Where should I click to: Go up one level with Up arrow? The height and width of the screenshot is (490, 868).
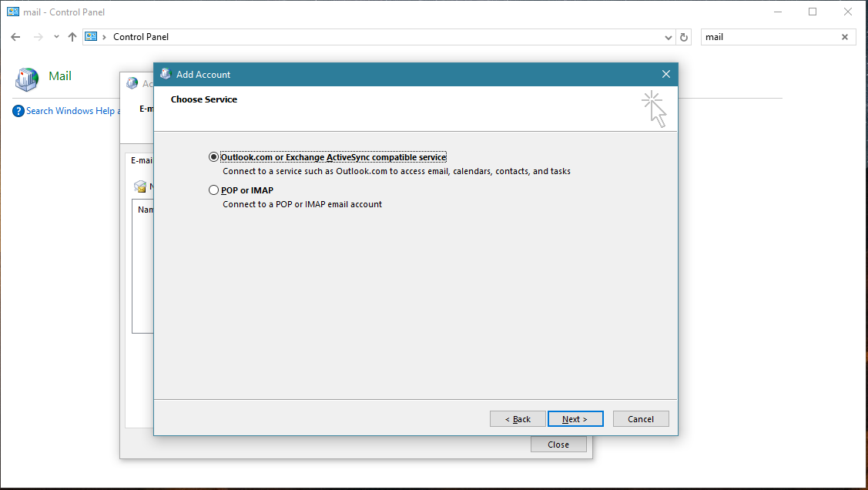72,37
